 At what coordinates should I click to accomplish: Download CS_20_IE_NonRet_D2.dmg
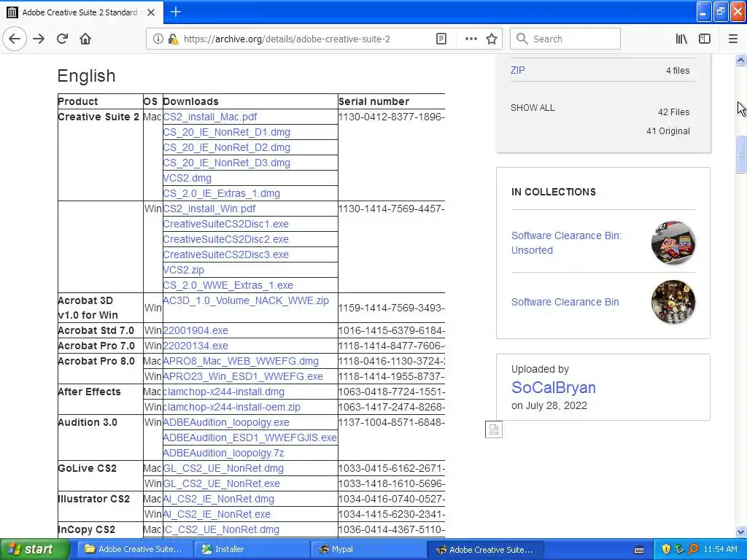(226, 147)
